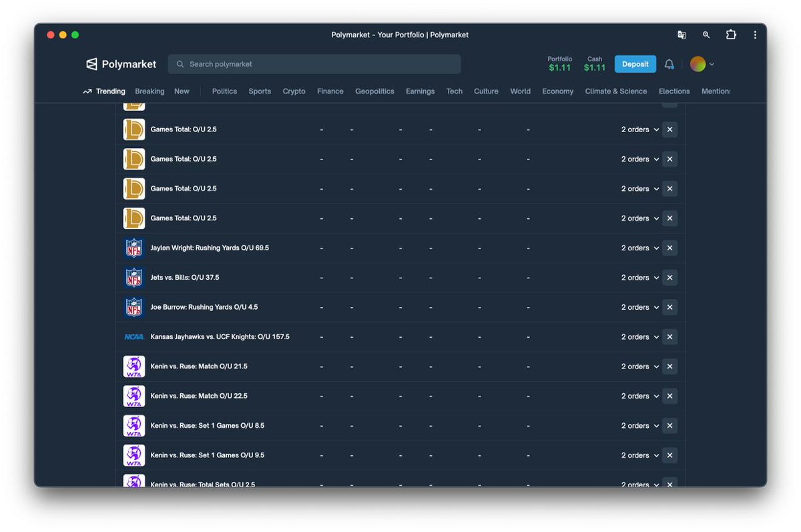The width and height of the screenshot is (801, 532).
Task: Open the browser extensions puzzle icon
Action: pyautogui.click(x=731, y=35)
